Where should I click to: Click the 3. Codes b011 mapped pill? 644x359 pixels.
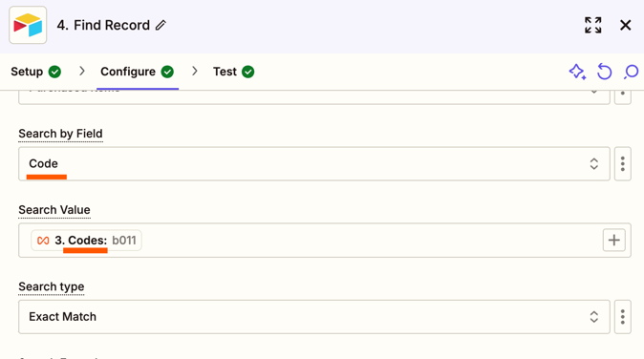(x=86, y=240)
